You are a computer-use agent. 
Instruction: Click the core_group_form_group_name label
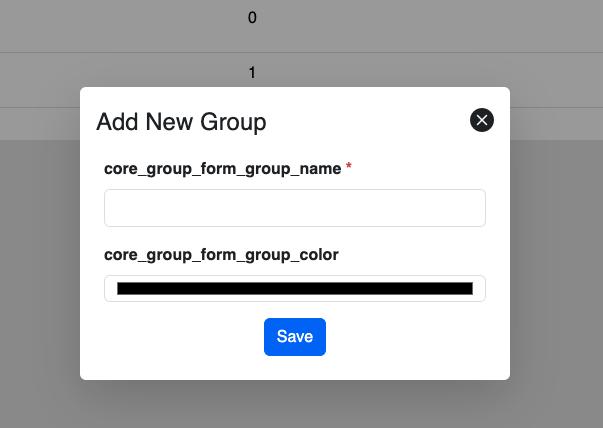point(223,169)
